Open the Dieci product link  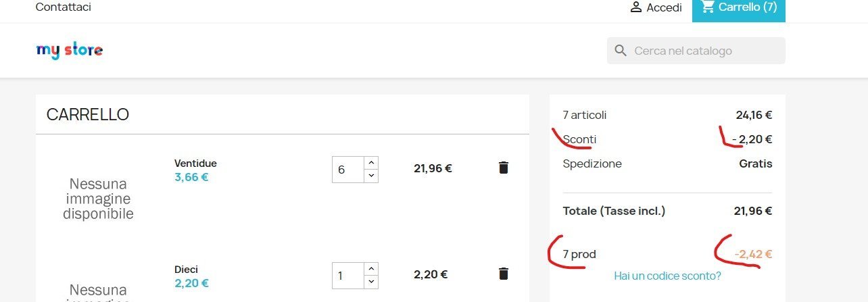(186, 269)
